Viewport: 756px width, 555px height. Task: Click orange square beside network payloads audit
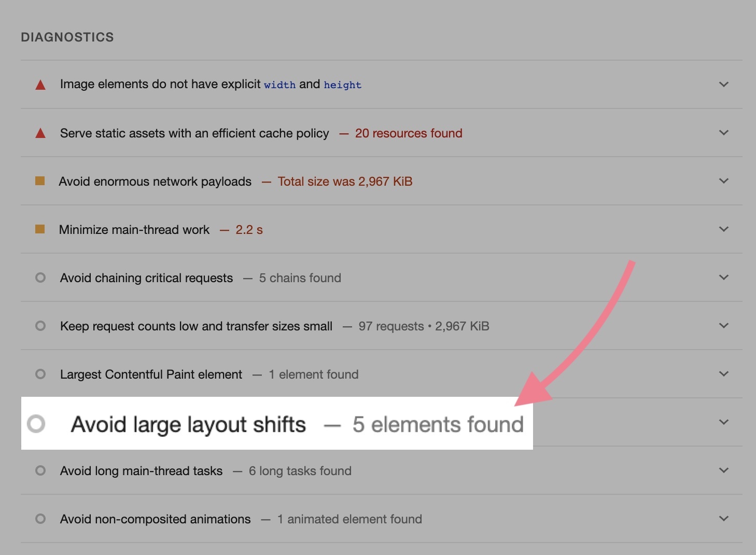click(x=40, y=181)
